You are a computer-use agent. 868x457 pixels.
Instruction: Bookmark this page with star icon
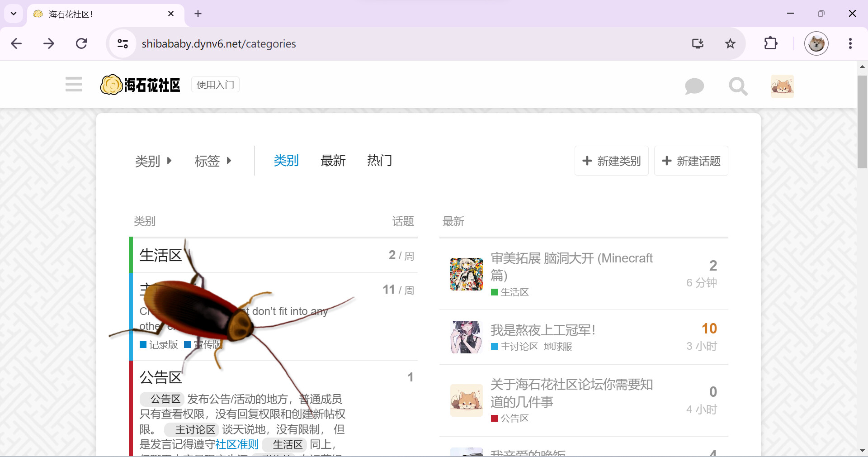730,43
